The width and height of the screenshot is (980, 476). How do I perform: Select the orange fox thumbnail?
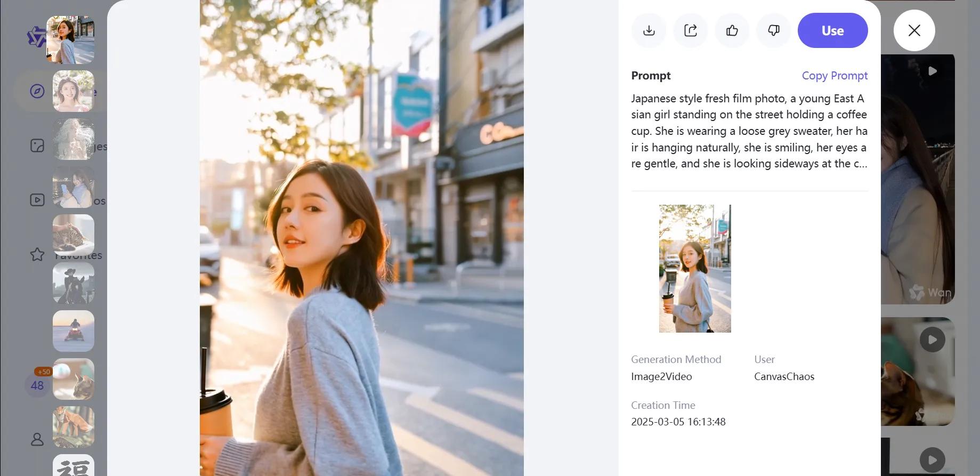click(x=74, y=427)
